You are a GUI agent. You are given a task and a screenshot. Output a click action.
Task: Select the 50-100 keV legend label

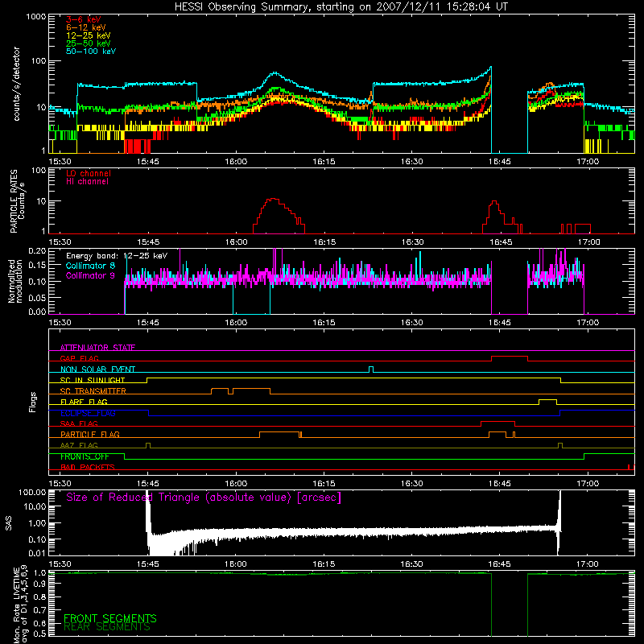(91, 52)
